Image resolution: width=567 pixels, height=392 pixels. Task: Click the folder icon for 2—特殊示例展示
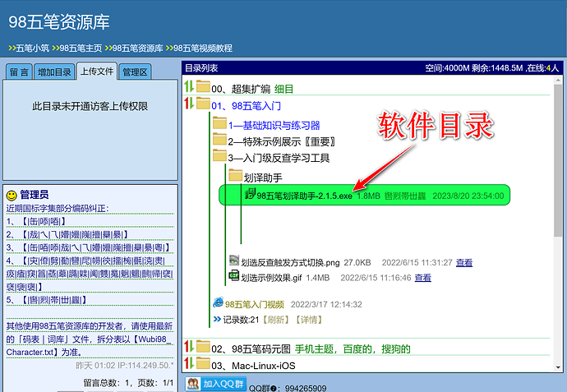tap(219, 141)
